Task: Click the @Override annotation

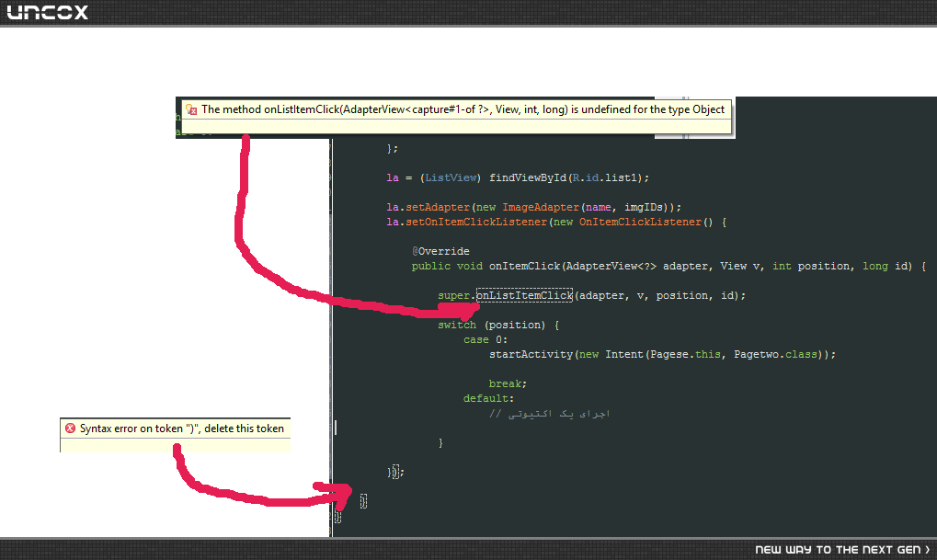Action: pos(440,251)
